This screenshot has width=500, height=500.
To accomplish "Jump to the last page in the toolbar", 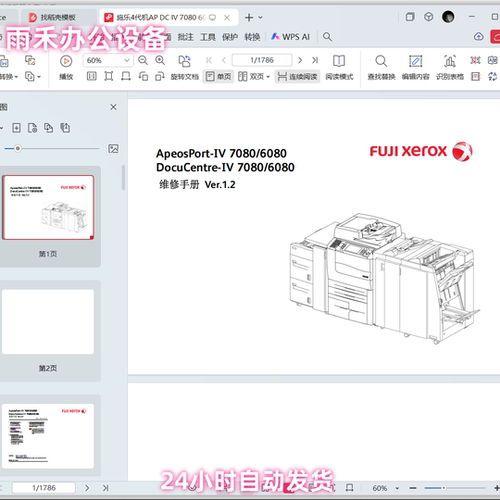I will pos(315,60).
